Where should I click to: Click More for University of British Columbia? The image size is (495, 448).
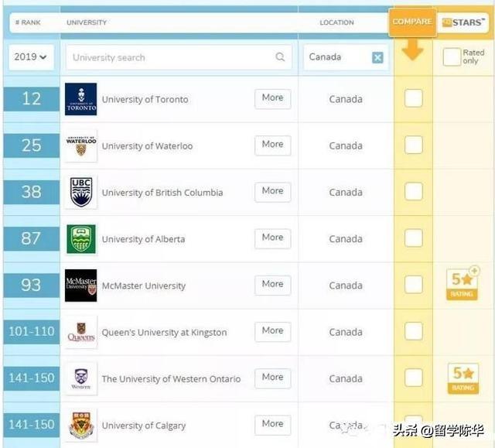click(273, 192)
